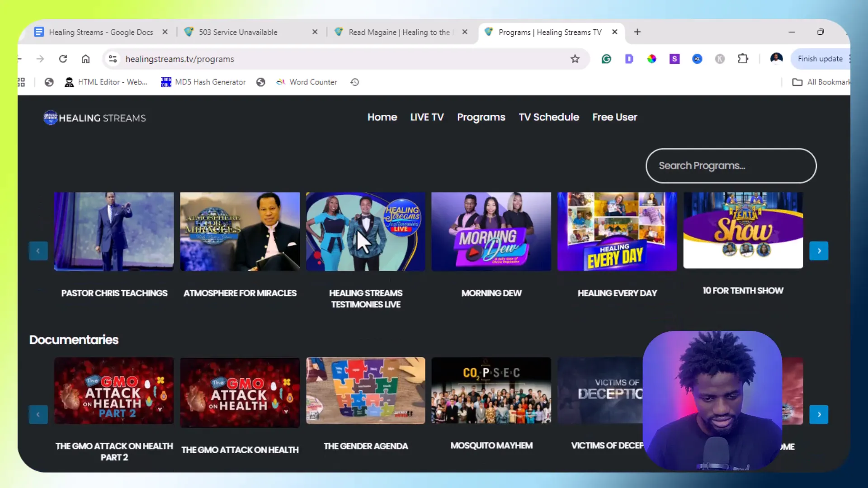Reload the page with the refresh icon
The image size is (868, 488).
point(63,59)
